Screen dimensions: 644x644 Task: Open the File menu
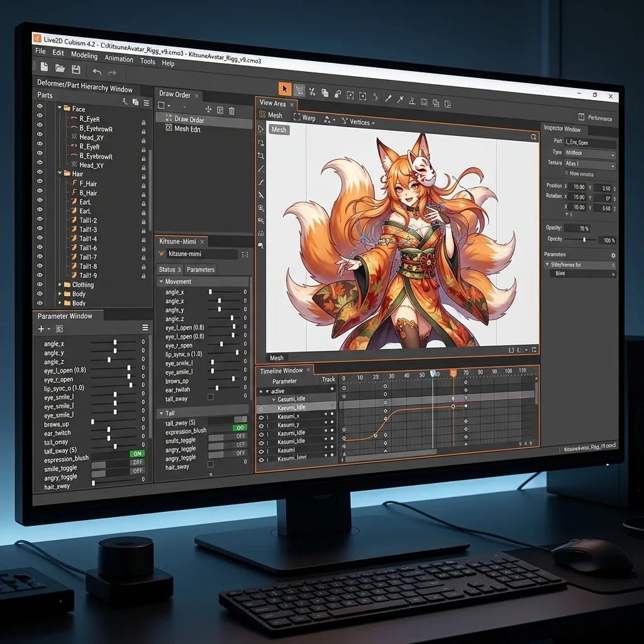40,52
